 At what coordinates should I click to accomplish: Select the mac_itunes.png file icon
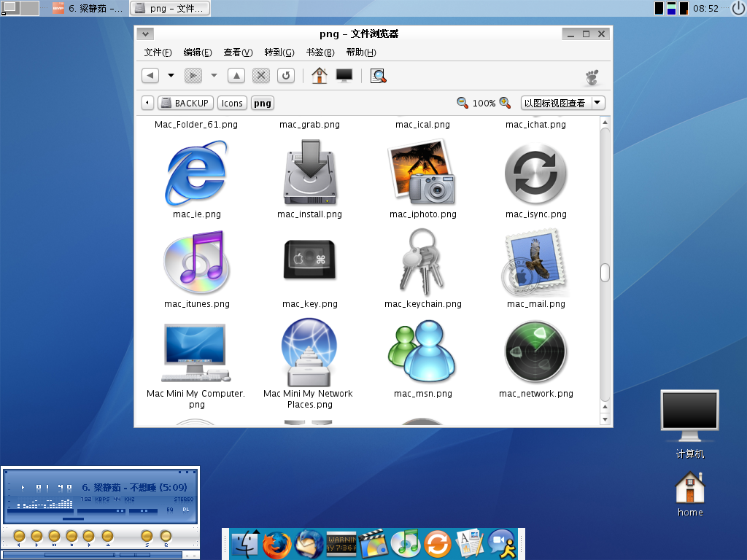pyautogui.click(x=196, y=262)
